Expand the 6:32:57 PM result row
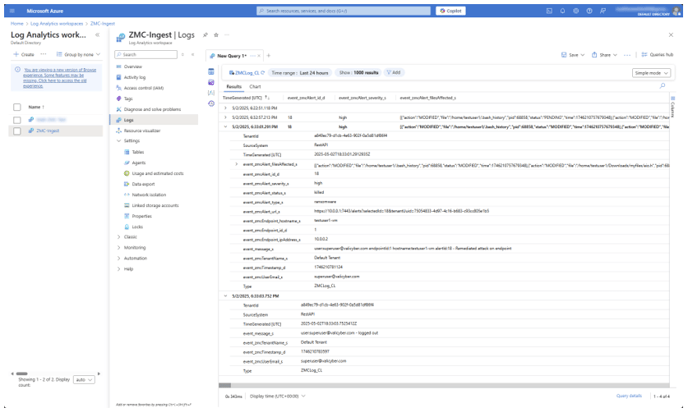Screen dimensions: 688x417 pos(226,118)
